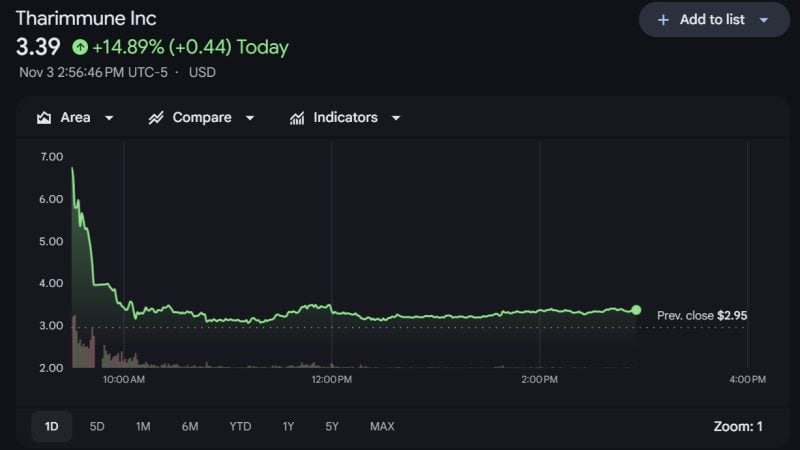800x450 pixels.
Task: Open the Compare dropdown arrow
Action: tap(250, 118)
